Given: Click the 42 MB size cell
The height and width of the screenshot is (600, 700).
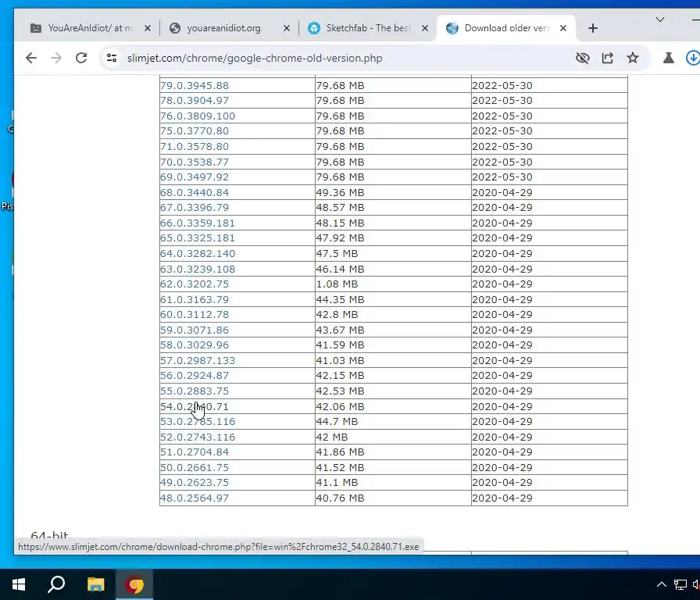Looking at the screenshot, I should (393, 437).
